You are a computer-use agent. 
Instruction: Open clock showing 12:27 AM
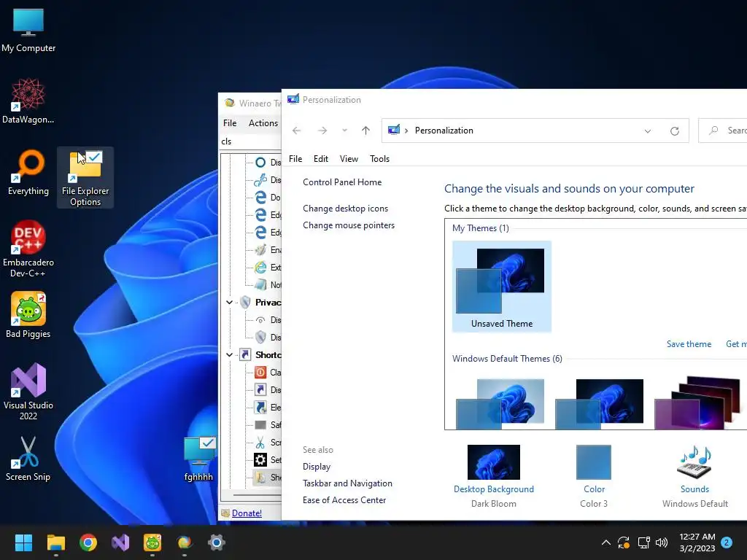tap(697, 542)
